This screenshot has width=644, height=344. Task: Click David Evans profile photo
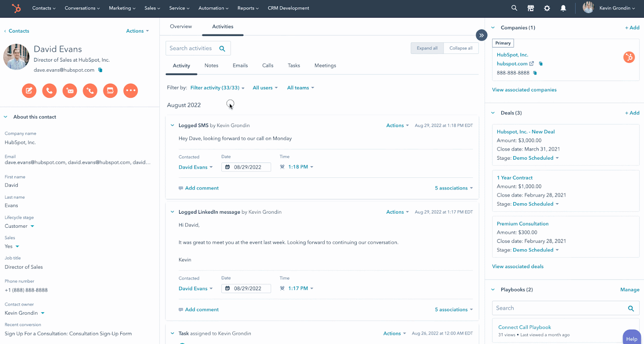pyautogui.click(x=16, y=57)
